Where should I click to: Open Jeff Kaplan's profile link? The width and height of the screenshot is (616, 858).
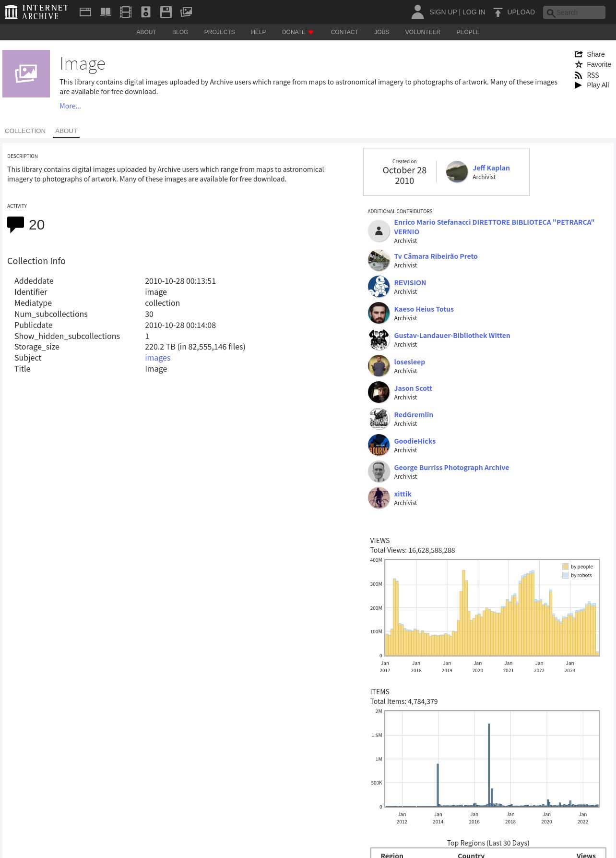[x=491, y=168]
